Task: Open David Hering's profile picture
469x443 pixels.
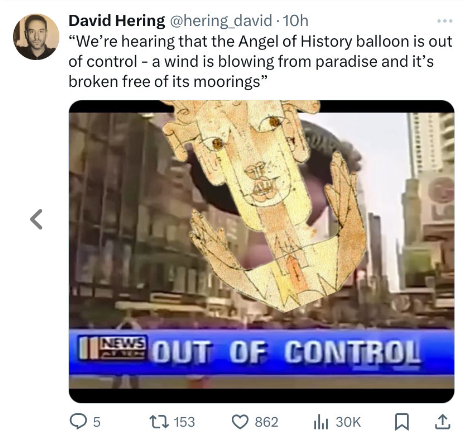Action: pos(36,37)
